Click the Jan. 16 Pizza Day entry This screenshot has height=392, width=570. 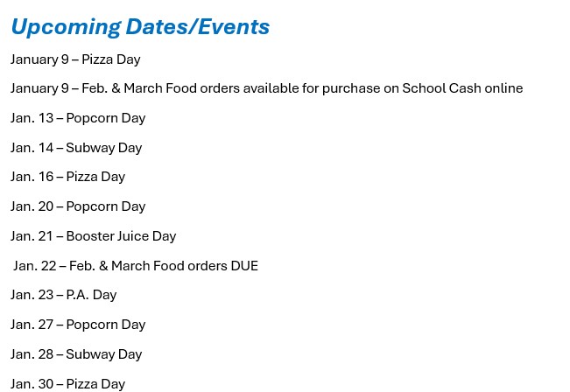pos(67,177)
